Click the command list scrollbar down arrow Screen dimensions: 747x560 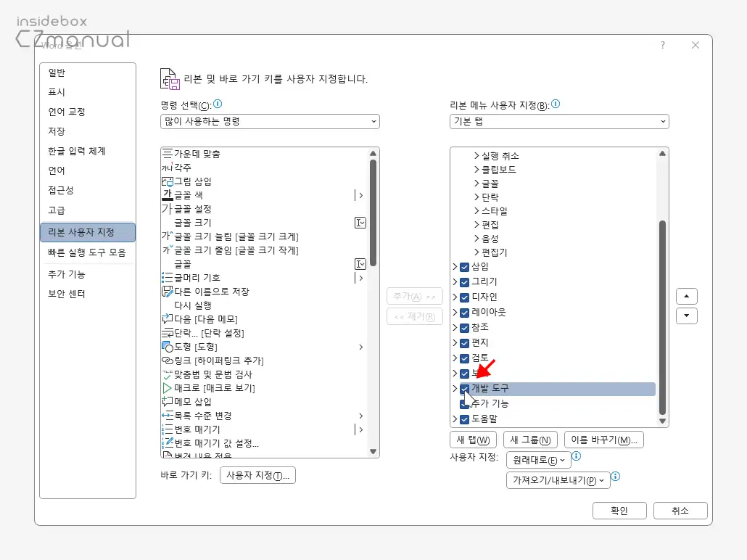374,451
